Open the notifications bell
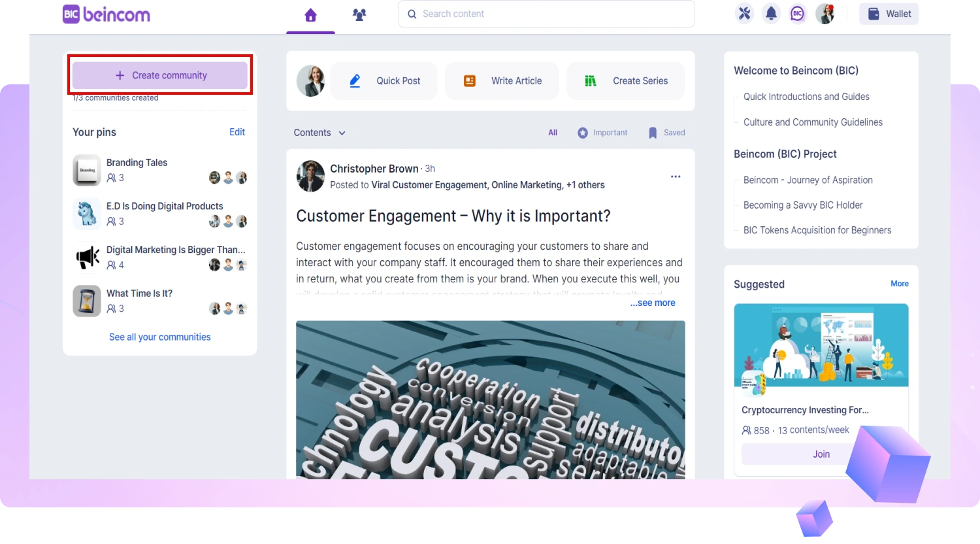Screen dimensions: 980x544 [771, 14]
